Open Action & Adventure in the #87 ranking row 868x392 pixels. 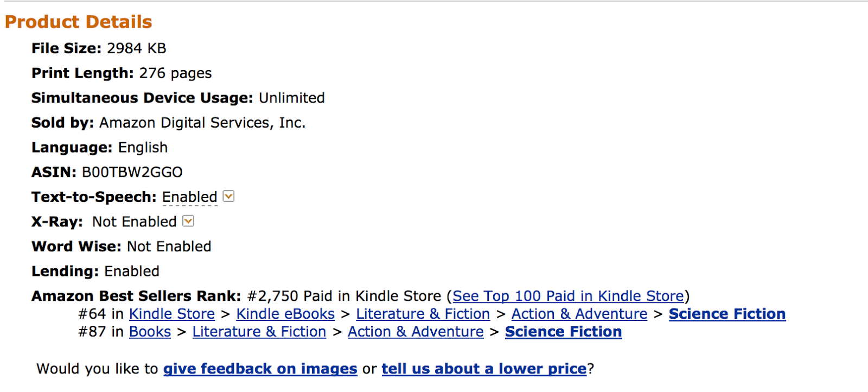[416, 332]
